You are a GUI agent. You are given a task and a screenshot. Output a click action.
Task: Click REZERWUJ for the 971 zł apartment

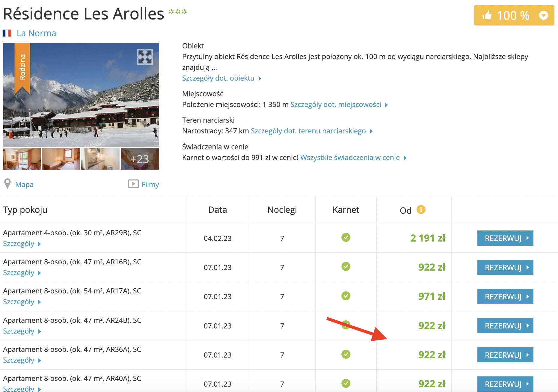pos(505,296)
